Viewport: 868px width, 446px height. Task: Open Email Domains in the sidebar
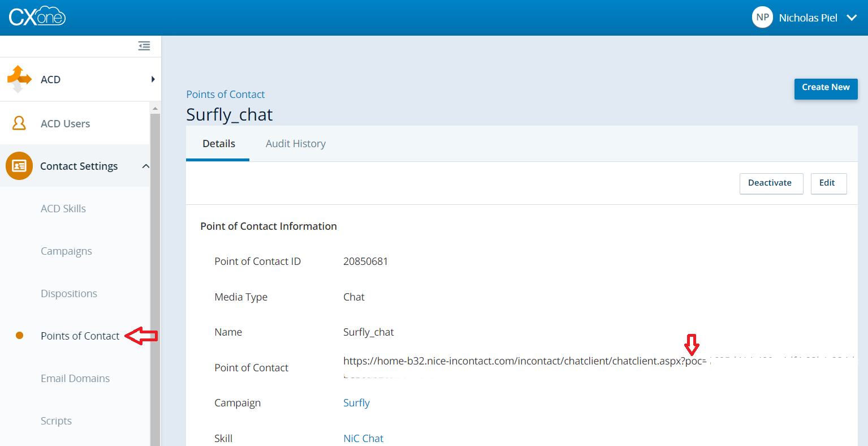[x=75, y=379]
